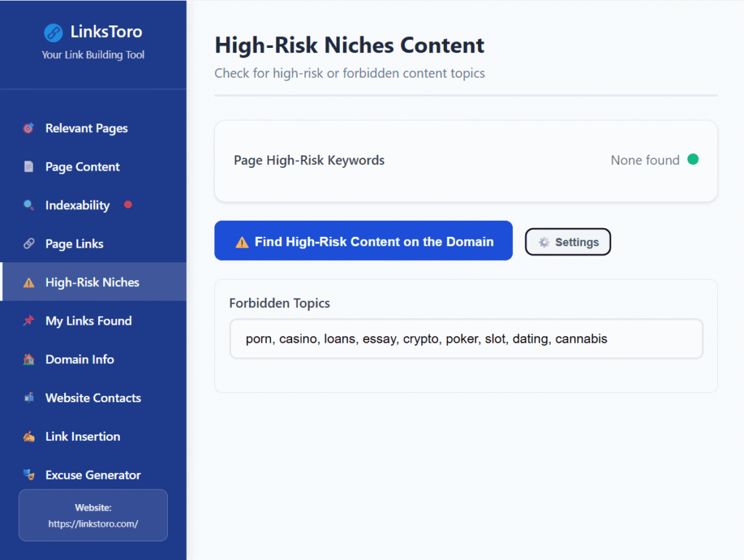Open the Indexability menu item
This screenshot has height=560, width=744.
point(77,206)
